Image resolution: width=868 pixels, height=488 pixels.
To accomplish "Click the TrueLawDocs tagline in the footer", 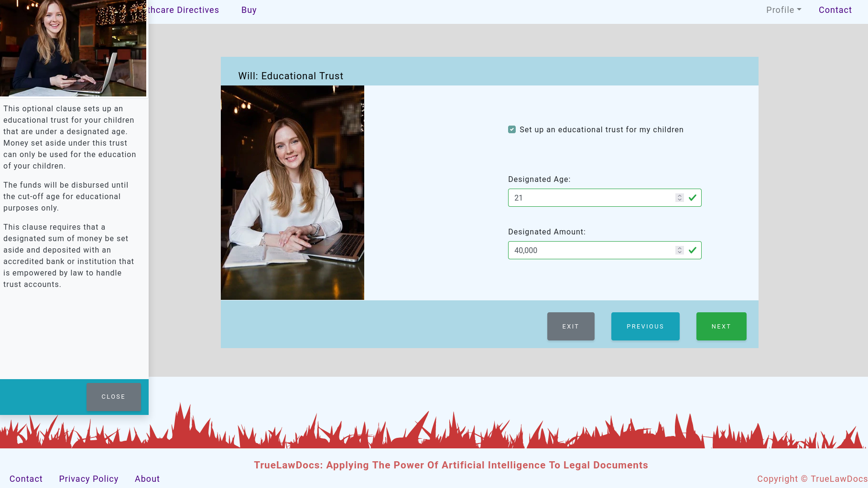I will coord(451,465).
